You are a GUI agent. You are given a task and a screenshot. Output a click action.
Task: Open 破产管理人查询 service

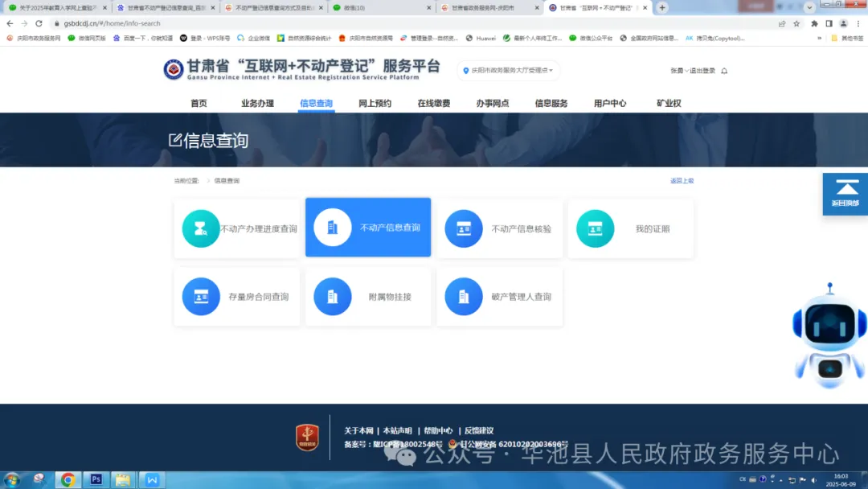(x=464, y=297)
